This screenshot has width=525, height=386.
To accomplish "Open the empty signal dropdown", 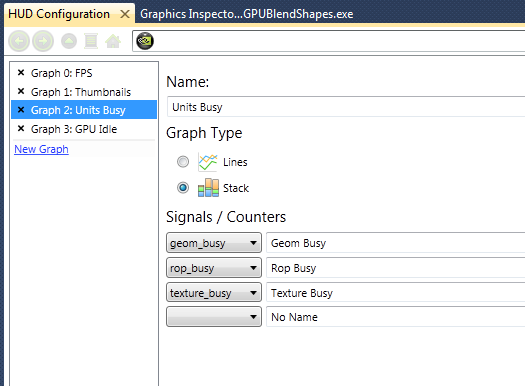I will click(214, 317).
